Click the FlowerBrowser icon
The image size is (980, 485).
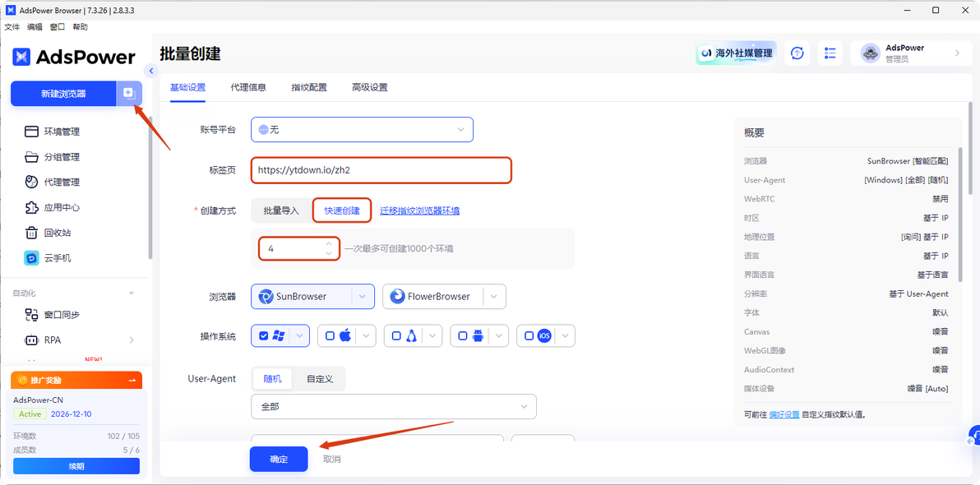[x=397, y=296]
